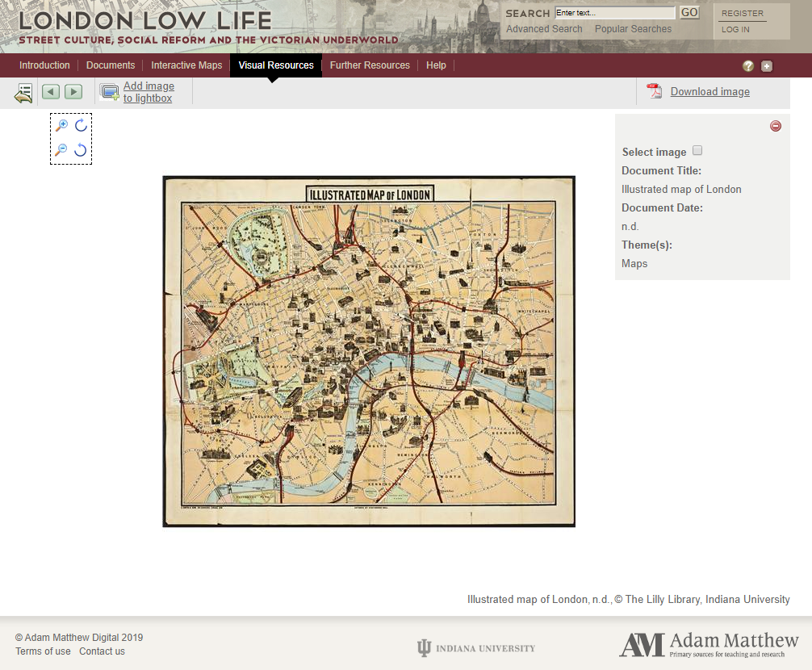
Task: Go to the previous image arrow
Action: (51, 92)
